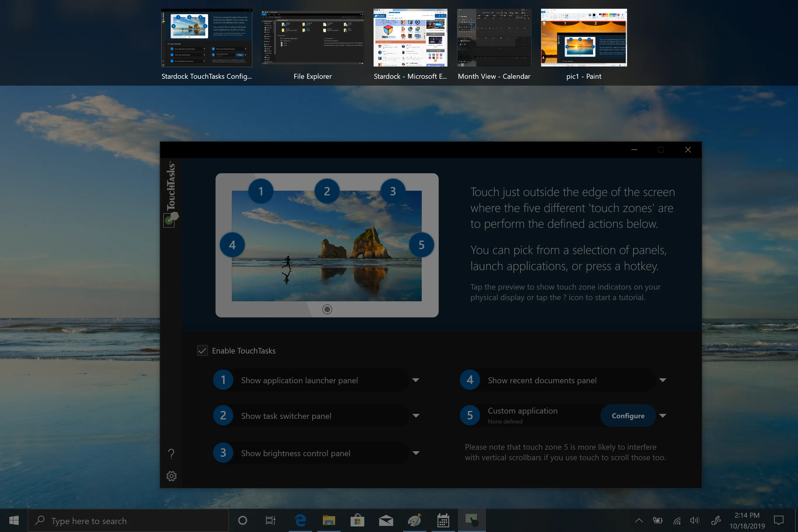
Task: Click numbered circle 5 beside Custom application
Action: pos(470,415)
